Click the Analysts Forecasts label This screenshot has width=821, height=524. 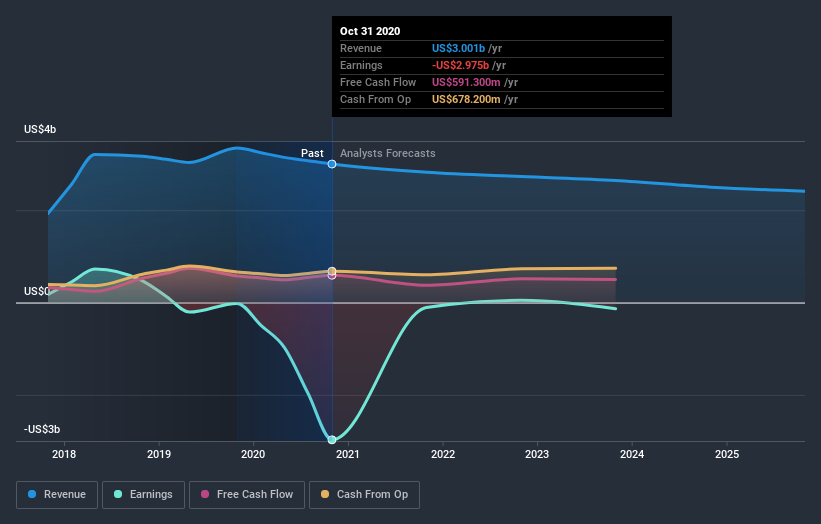[387, 153]
